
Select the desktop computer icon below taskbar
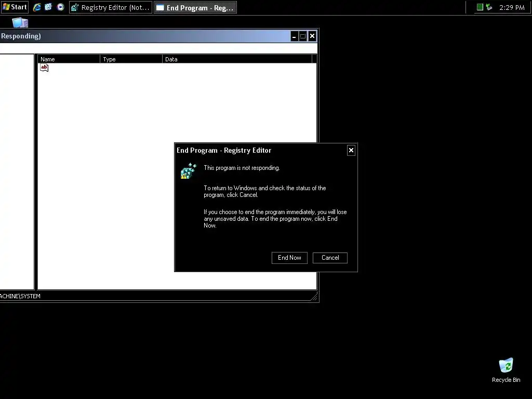20,22
